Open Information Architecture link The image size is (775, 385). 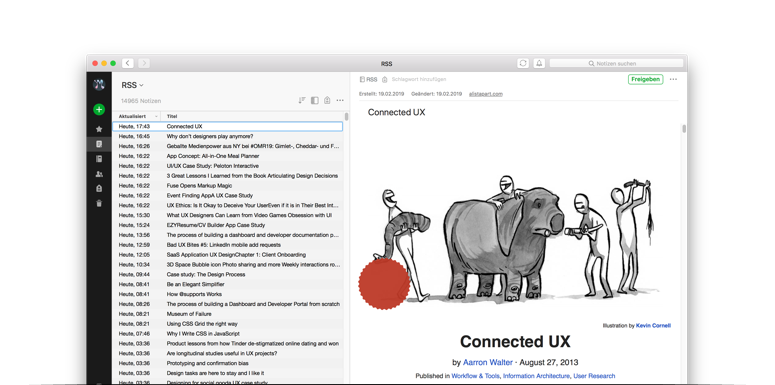point(536,376)
